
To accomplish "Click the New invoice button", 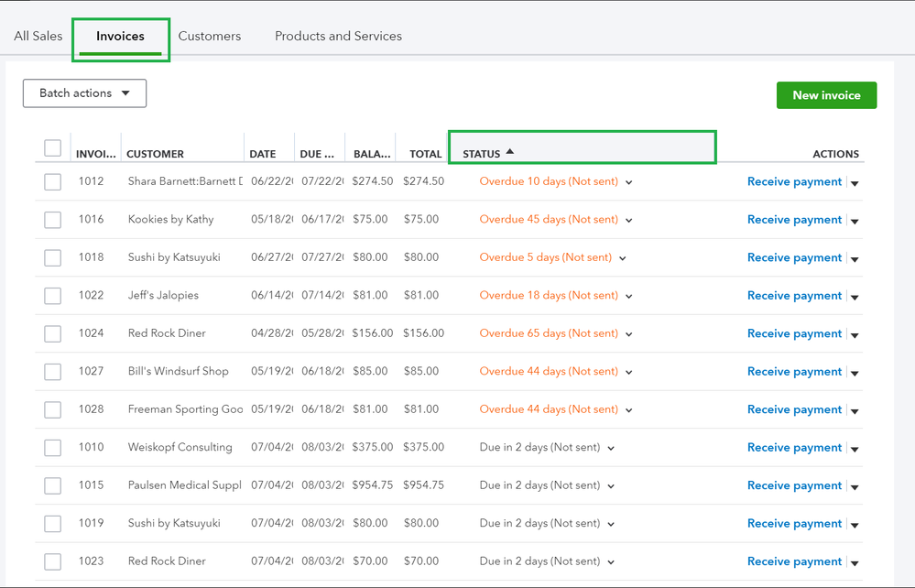I will click(825, 94).
